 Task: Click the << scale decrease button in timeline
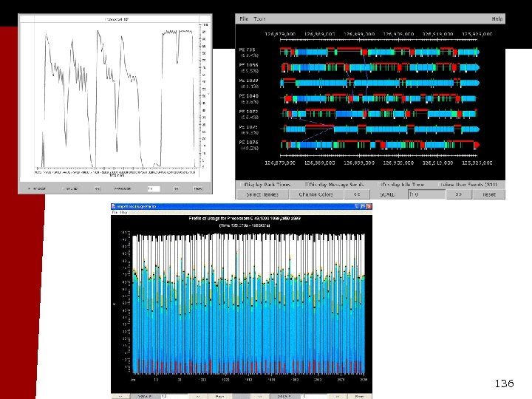pyautogui.click(x=357, y=194)
